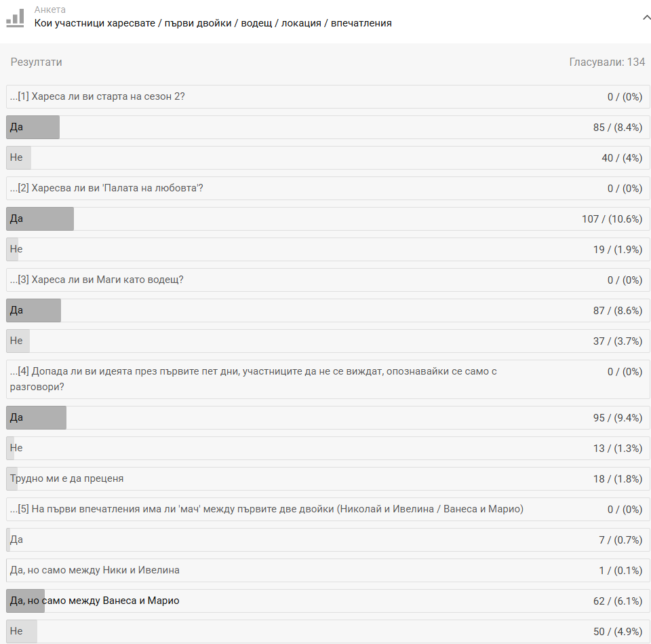The width and height of the screenshot is (651, 644).
Task: Click the "Резултати" heading
Action: (37, 62)
